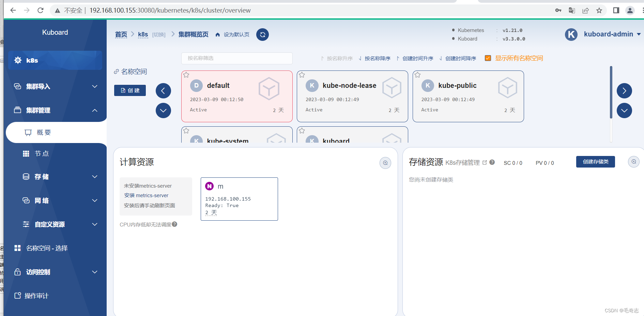The width and height of the screenshot is (644, 316).
Task: Star the kube-node-lease namespace card
Action: (x=302, y=75)
